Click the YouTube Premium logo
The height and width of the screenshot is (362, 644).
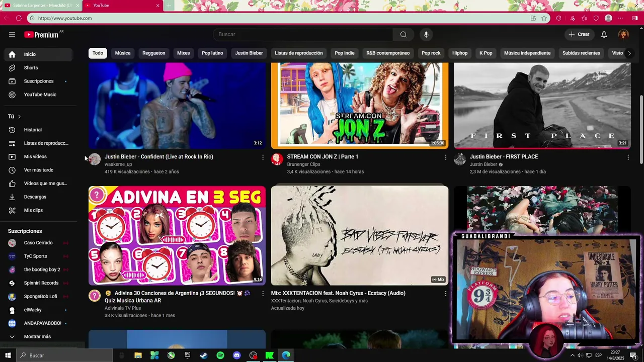point(41,35)
